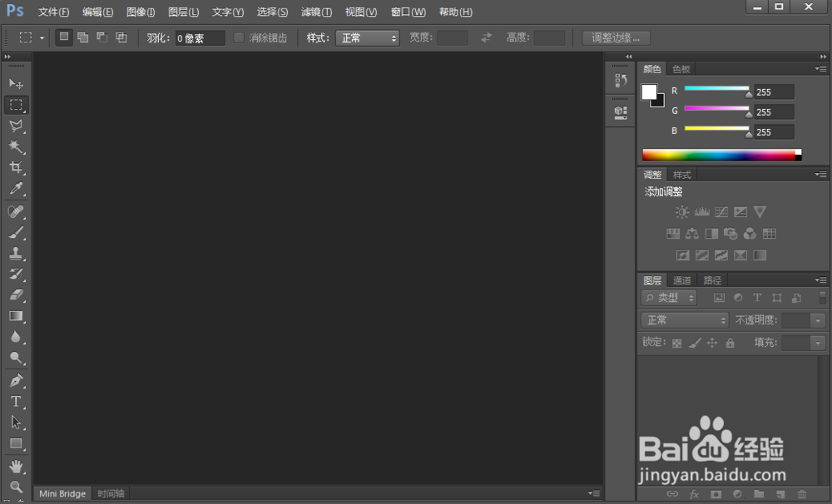
Task: Switch to the 色板 swatches tab
Action: click(681, 69)
